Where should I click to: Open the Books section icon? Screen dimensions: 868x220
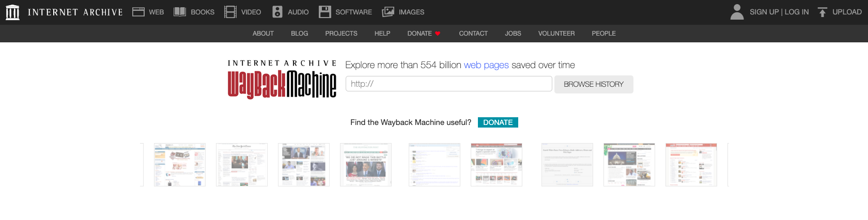pos(180,12)
